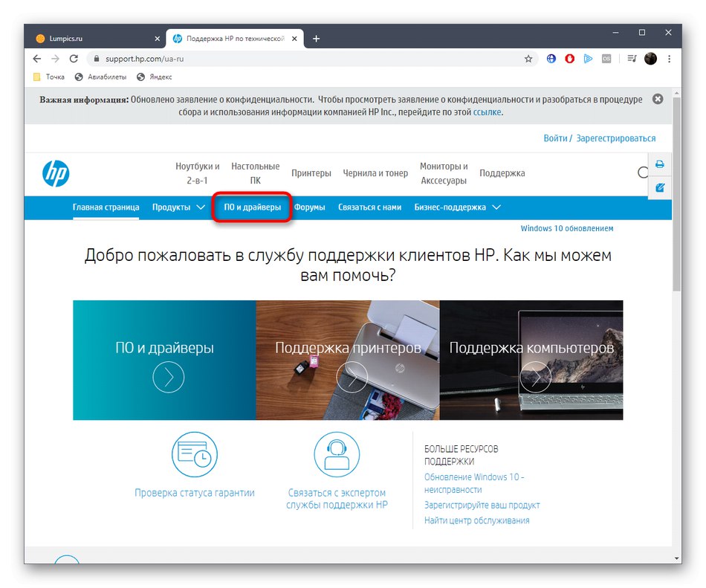Open Зарегистрируйте ваш продукт link
706x588 pixels.
coord(482,505)
